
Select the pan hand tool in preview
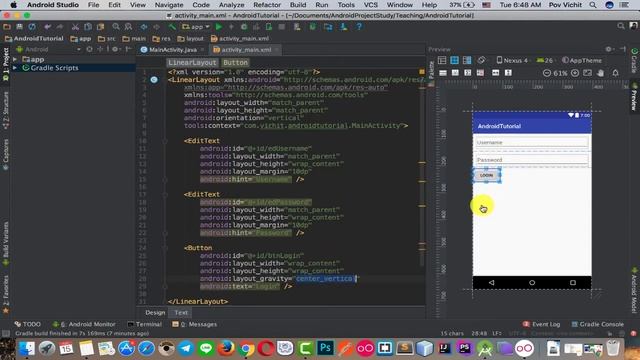[x=600, y=73]
